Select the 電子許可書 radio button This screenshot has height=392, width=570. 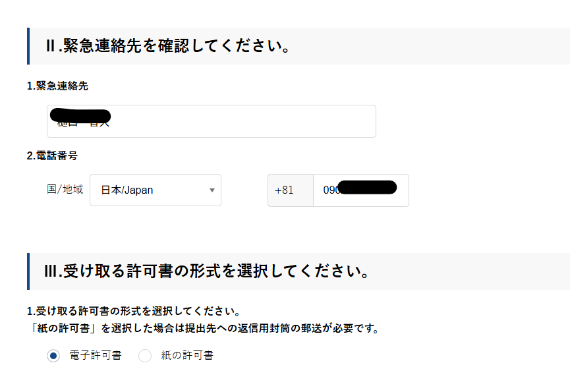click(x=53, y=356)
